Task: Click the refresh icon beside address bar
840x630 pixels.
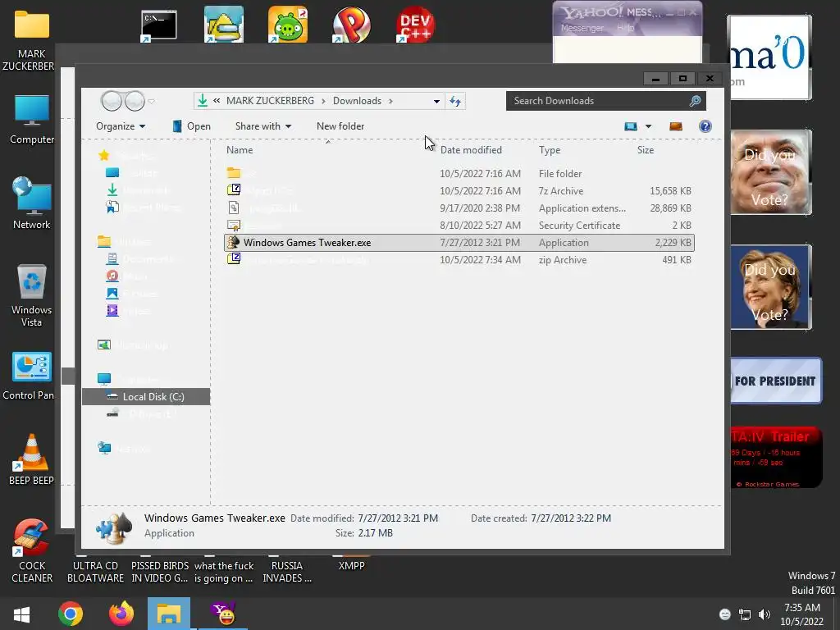Action: pos(455,101)
